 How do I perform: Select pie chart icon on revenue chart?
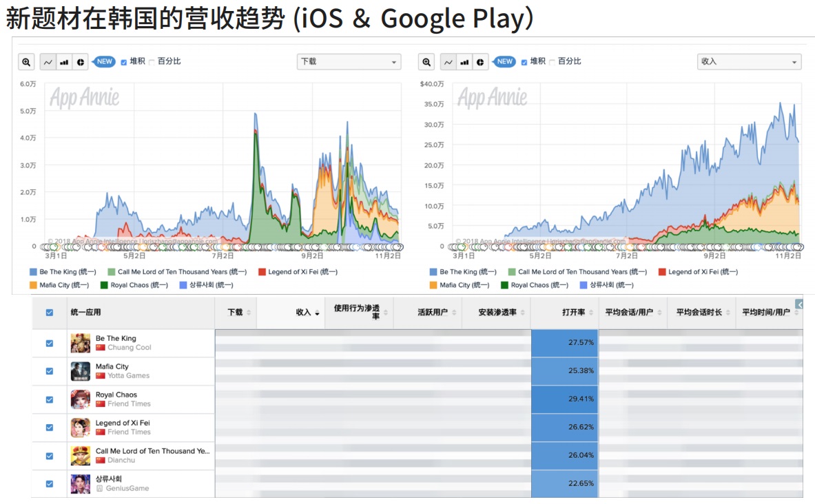(480, 62)
